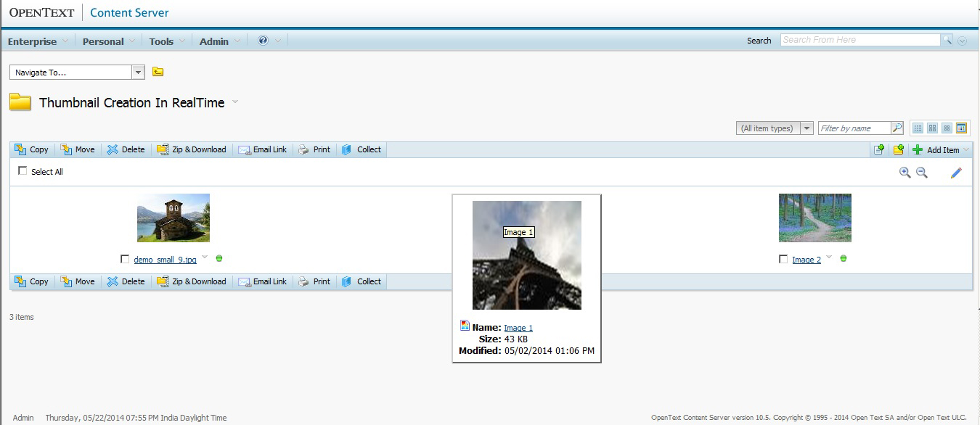
Task: Click the Image 1 link in popup
Action: pyautogui.click(x=518, y=328)
